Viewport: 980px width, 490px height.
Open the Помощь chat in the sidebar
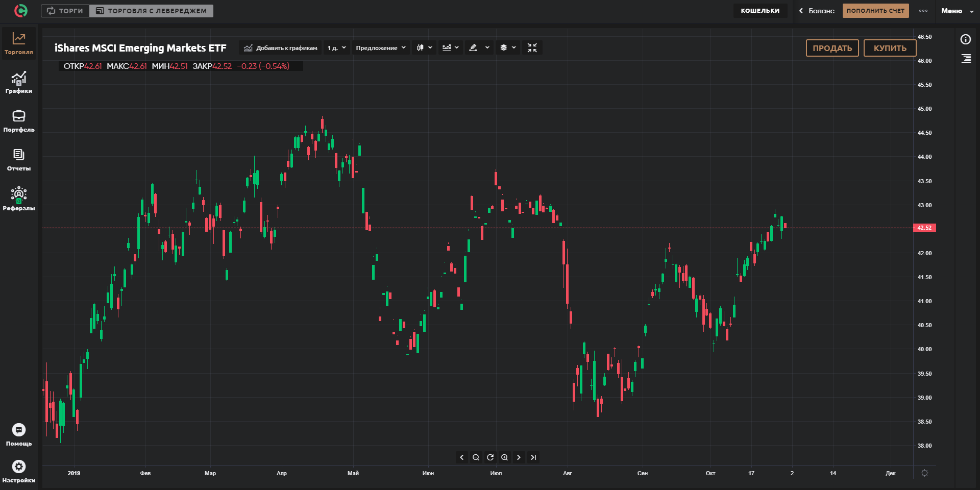(19, 435)
